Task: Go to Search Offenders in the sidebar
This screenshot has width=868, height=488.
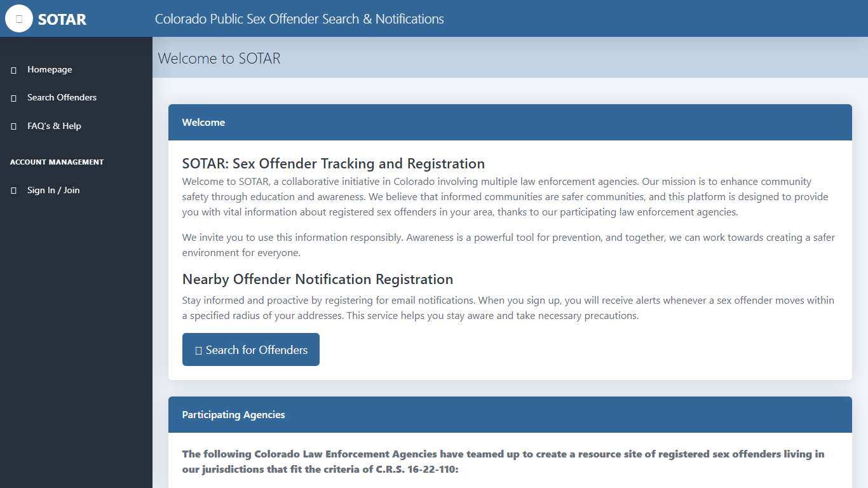Action: [x=62, y=97]
